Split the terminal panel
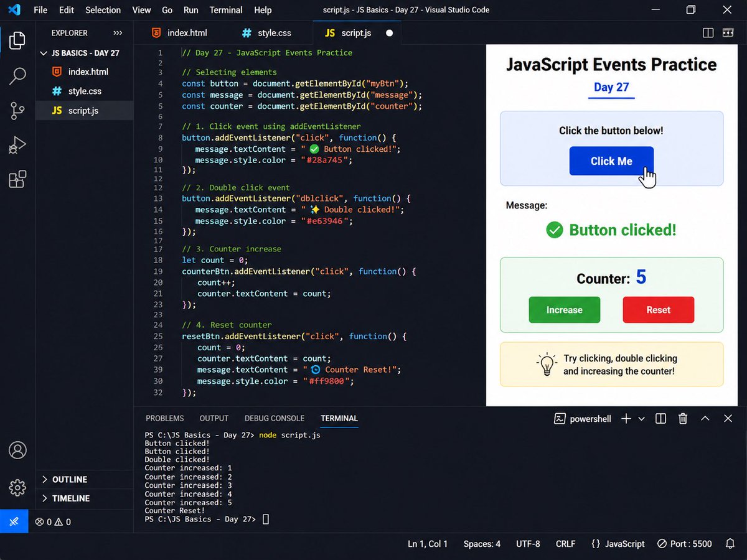 [x=661, y=419]
